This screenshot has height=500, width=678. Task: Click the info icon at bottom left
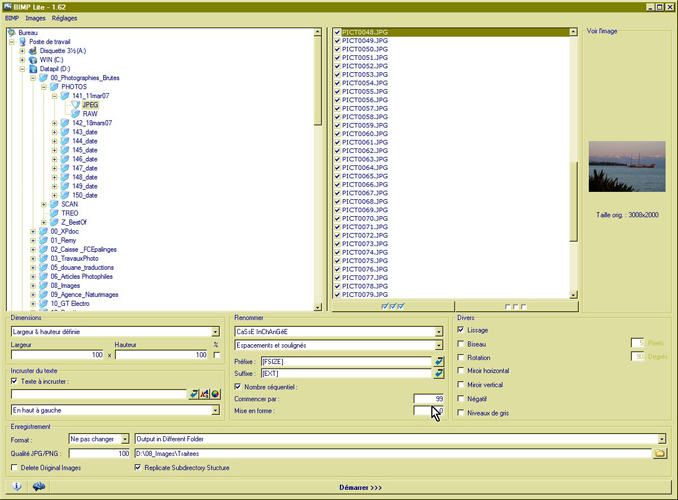(x=17, y=487)
